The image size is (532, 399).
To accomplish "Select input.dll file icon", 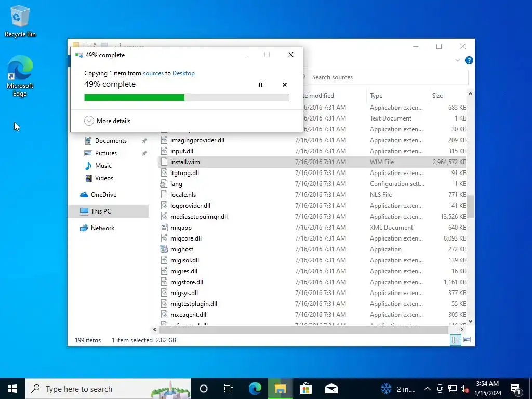I will 164,151.
